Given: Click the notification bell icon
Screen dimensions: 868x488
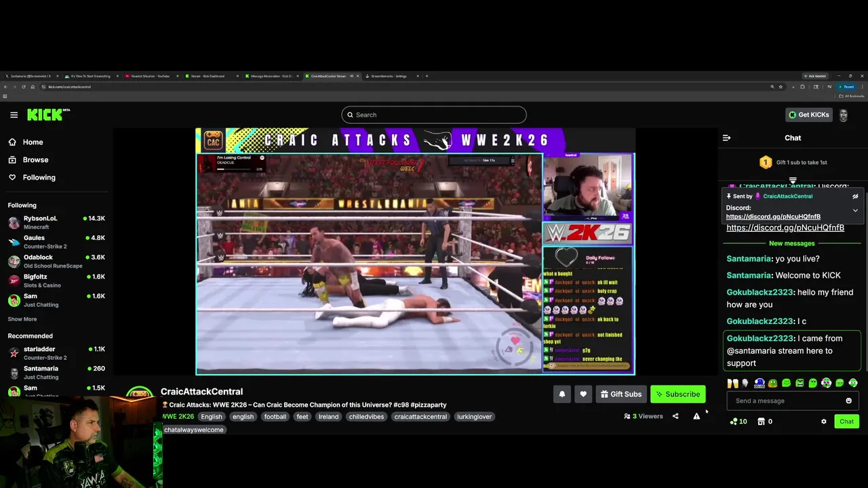Looking at the screenshot, I should tap(561, 394).
